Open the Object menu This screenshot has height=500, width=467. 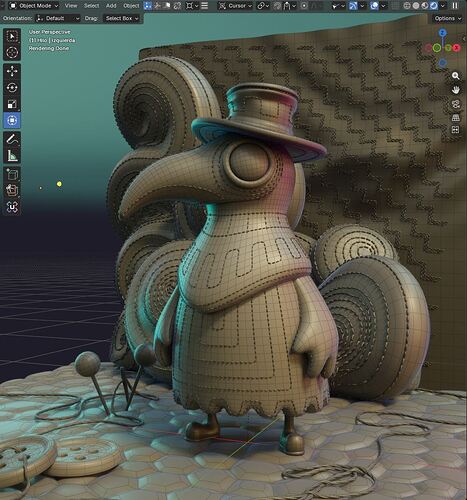click(x=131, y=6)
